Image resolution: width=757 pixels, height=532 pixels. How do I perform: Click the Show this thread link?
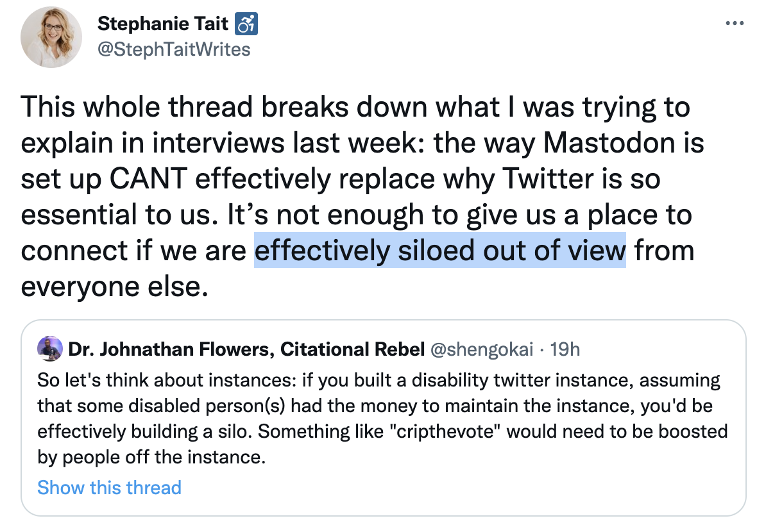tap(109, 488)
